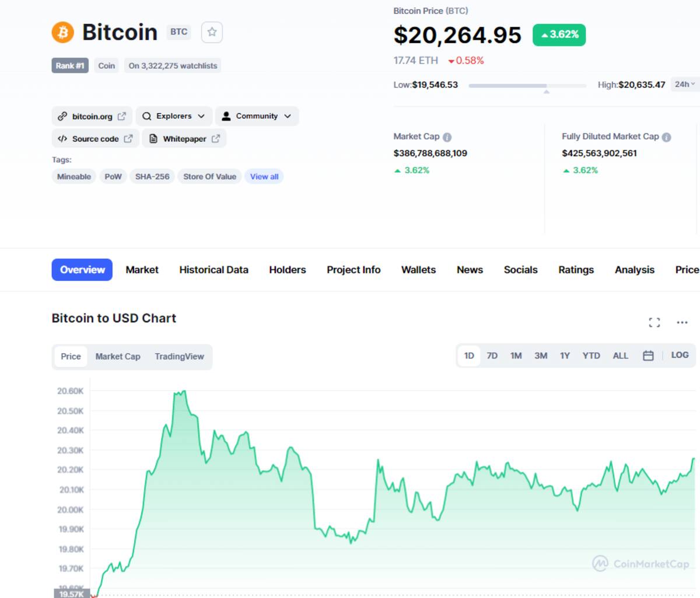700x598 pixels.
Task: Click the orange Bitcoin logo
Action: coord(63,32)
